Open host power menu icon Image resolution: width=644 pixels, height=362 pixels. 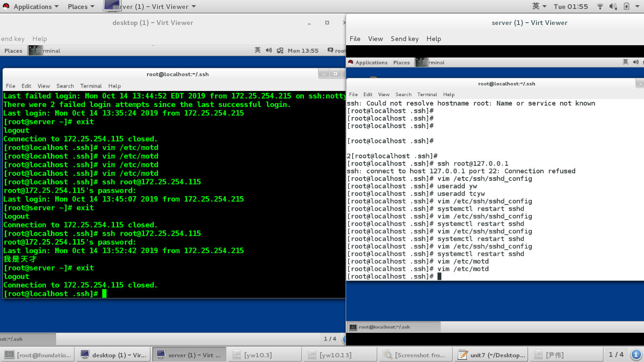coord(638,7)
